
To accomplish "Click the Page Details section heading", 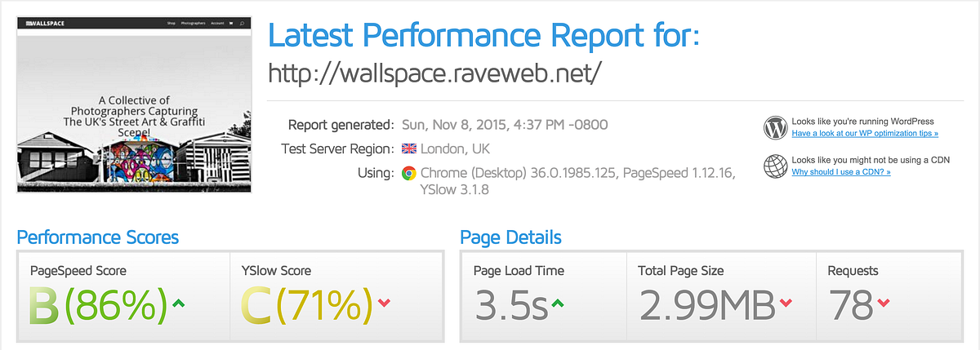I will pyautogui.click(x=510, y=238).
